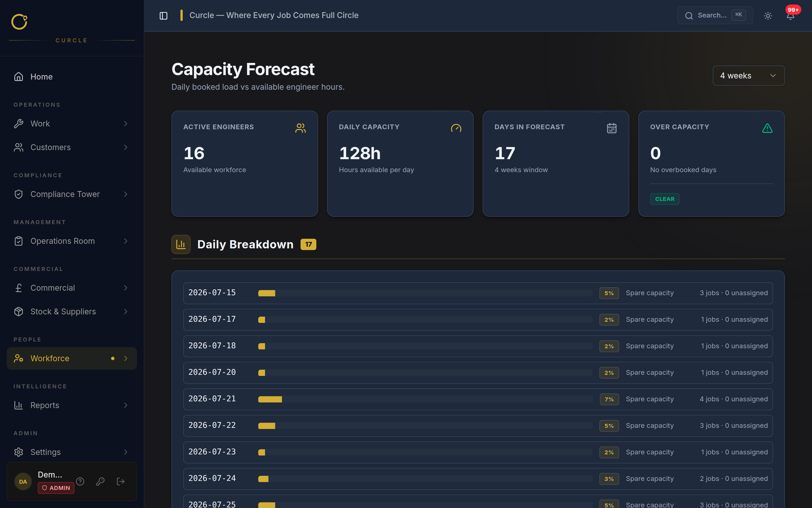812x508 pixels.
Task: Expand the Compliance Tower chevron
Action: (x=126, y=194)
